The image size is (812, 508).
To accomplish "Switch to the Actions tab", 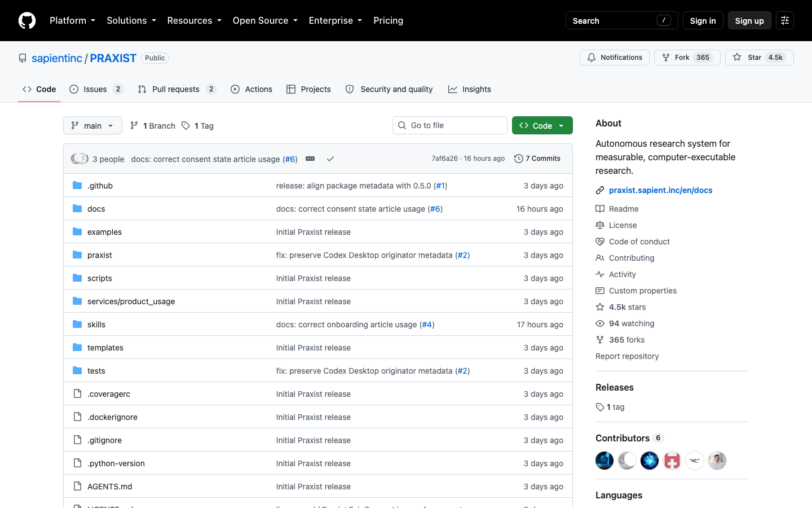I will [251, 89].
